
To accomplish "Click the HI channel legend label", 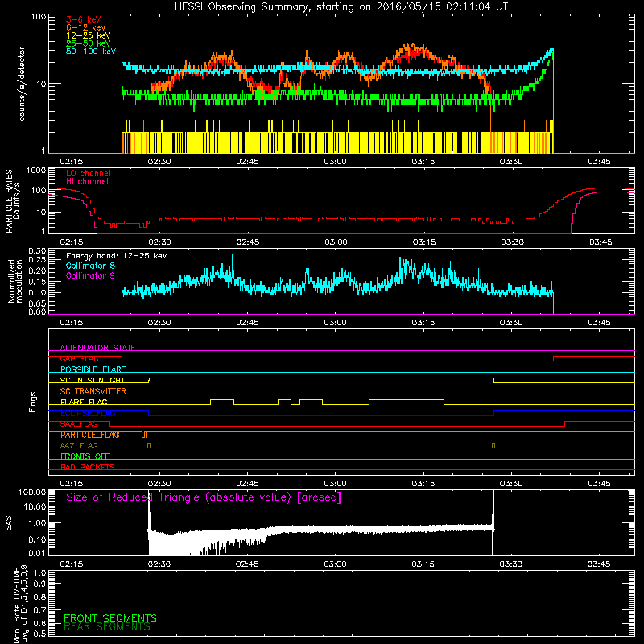I will click(87, 182).
